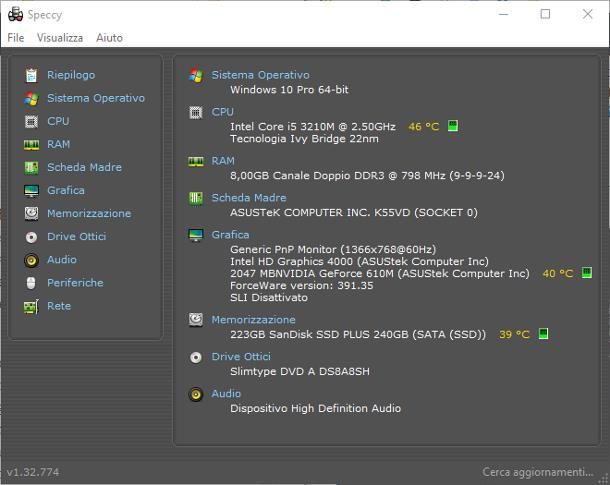Switch to the Rete section
610x485 pixels.
pos(59,306)
